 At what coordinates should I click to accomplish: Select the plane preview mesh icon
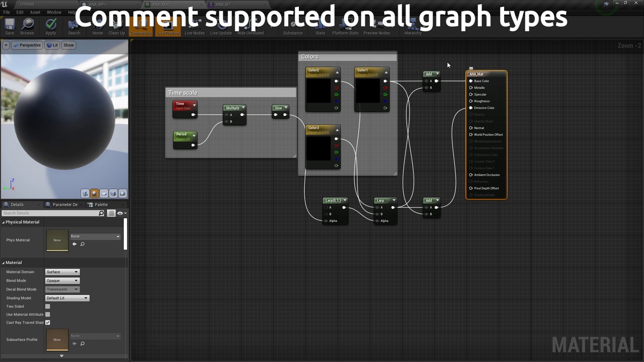104,194
